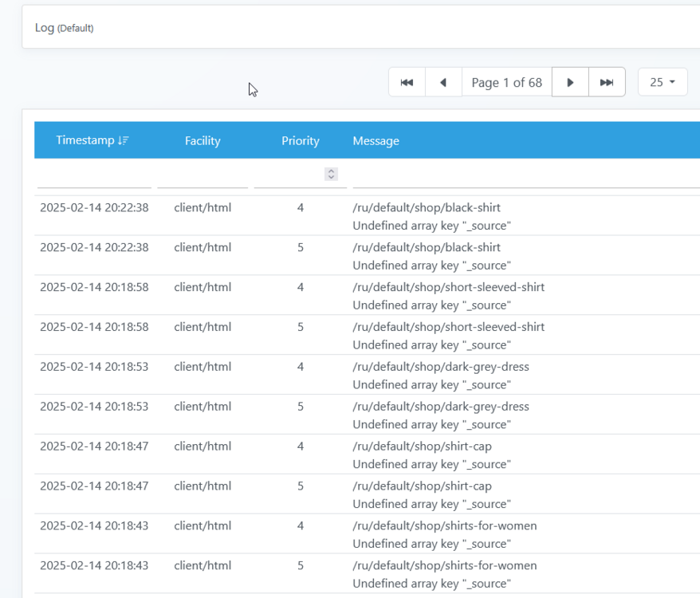This screenshot has width=700, height=598.
Task: Click the Page 1 of 68 indicator
Action: point(506,83)
